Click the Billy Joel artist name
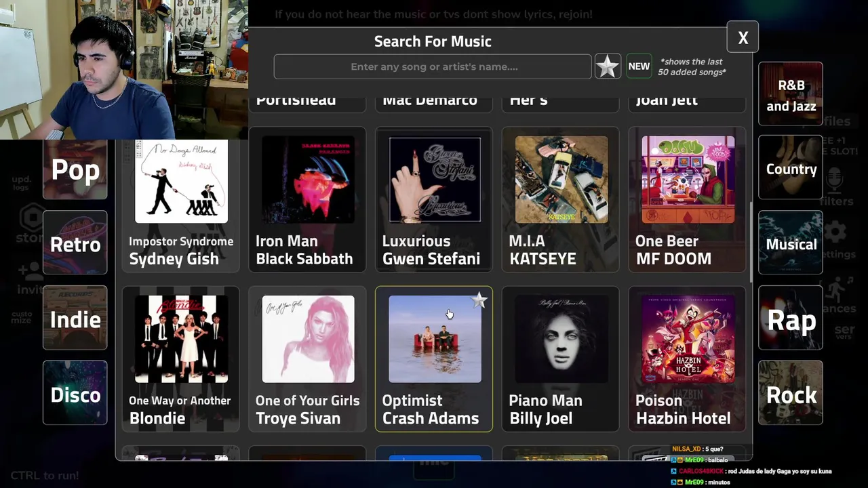The image size is (868, 488). point(540,419)
